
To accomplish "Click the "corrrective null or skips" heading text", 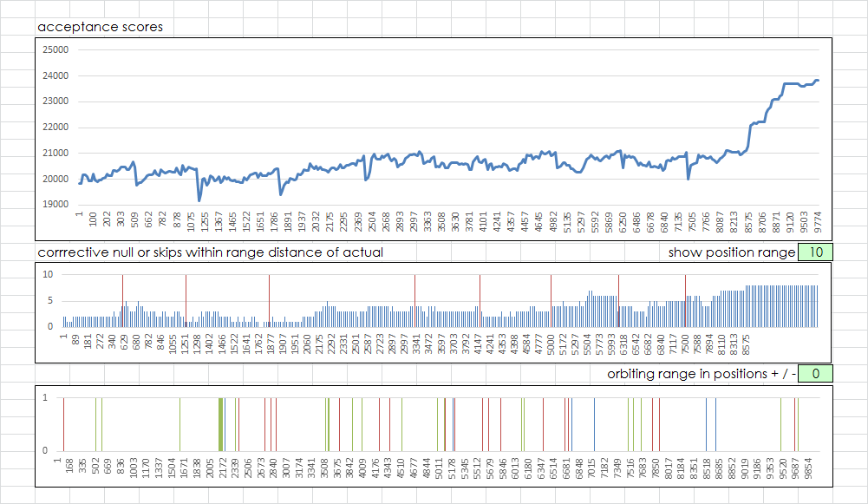I will click(211, 252).
